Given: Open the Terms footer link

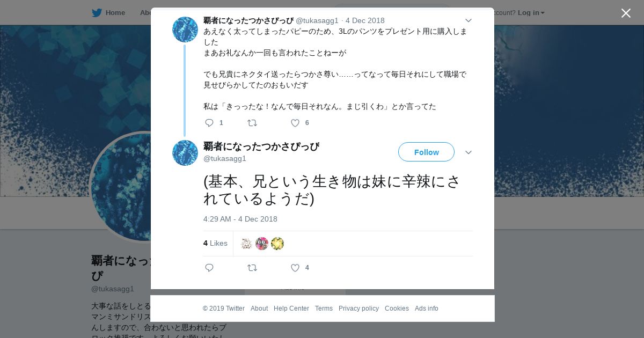Looking at the screenshot, I should point(324,308).
